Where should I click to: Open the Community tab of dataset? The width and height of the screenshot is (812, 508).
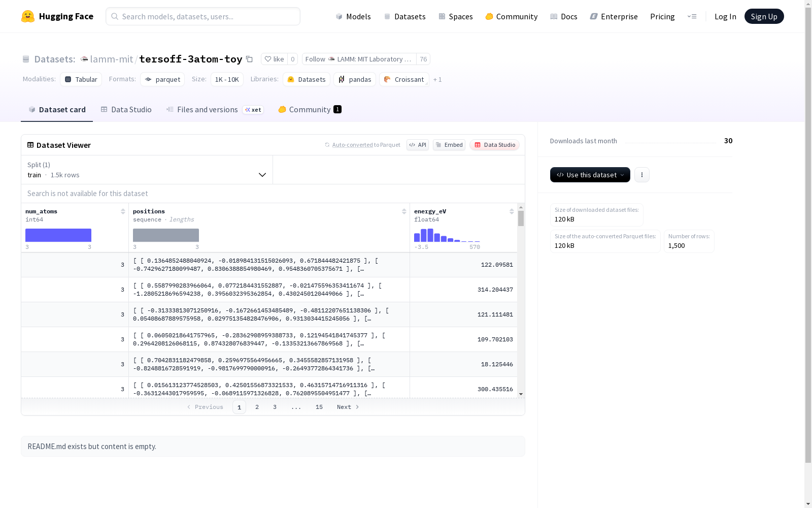point(310,110)
